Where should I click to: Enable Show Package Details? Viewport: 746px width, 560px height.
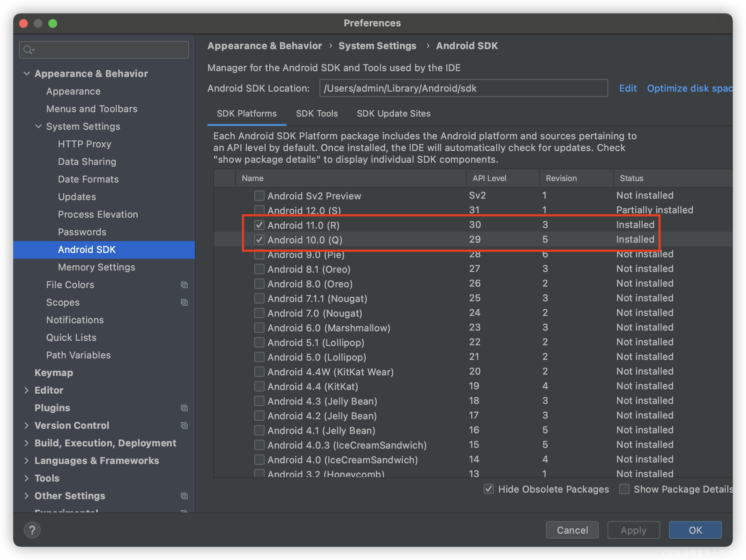pos(624,489)
